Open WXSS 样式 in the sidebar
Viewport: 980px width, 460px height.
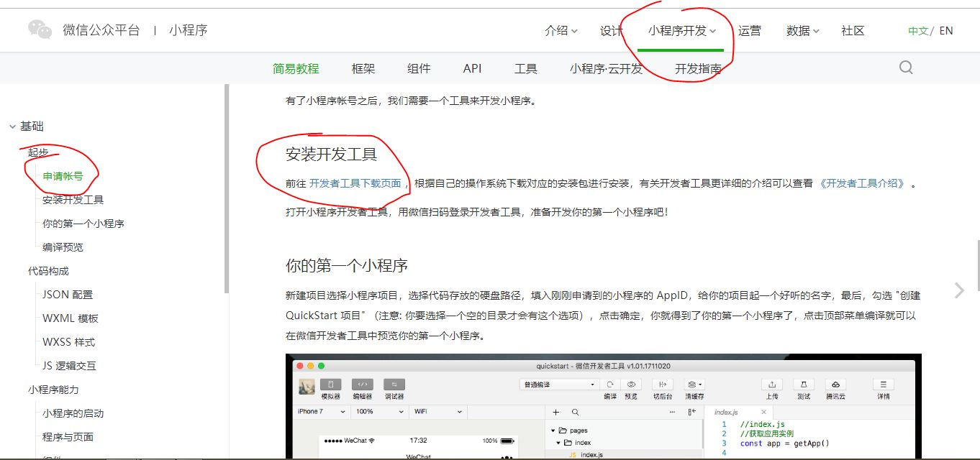click(68, 342)
